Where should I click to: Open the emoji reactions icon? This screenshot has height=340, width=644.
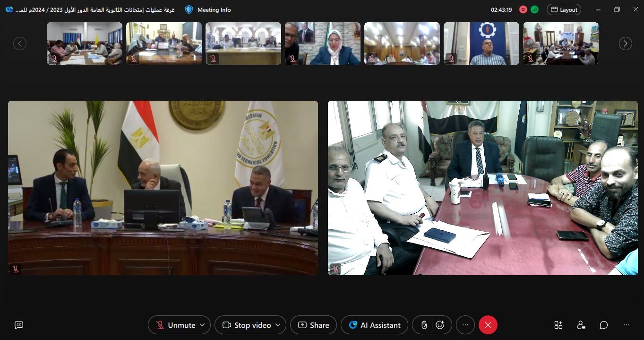click(x=440, y=325)
